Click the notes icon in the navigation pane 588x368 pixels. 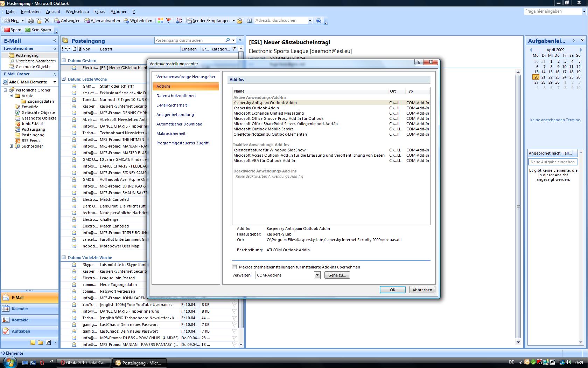[x=33, y=342]
